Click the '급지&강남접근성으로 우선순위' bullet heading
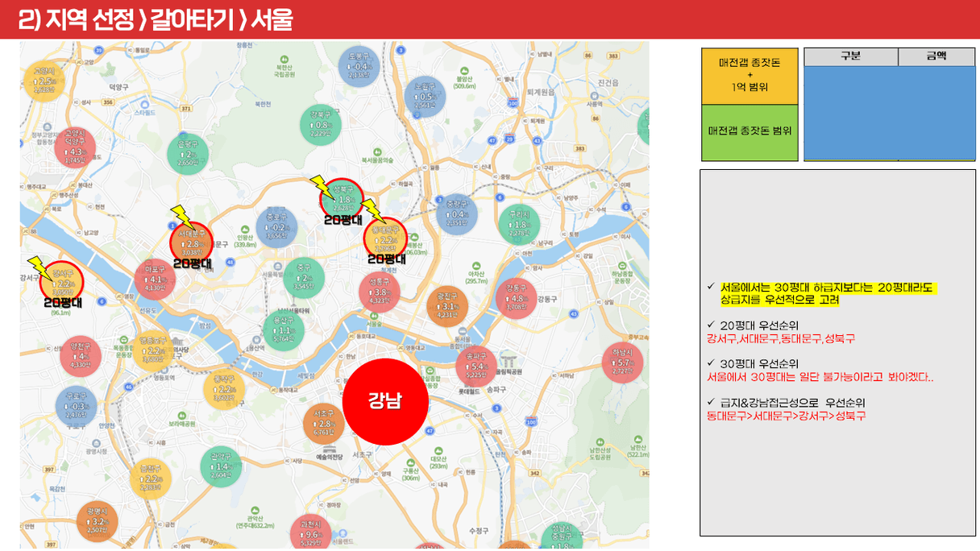Screen dimensions: 980x551 click(792, 402)
